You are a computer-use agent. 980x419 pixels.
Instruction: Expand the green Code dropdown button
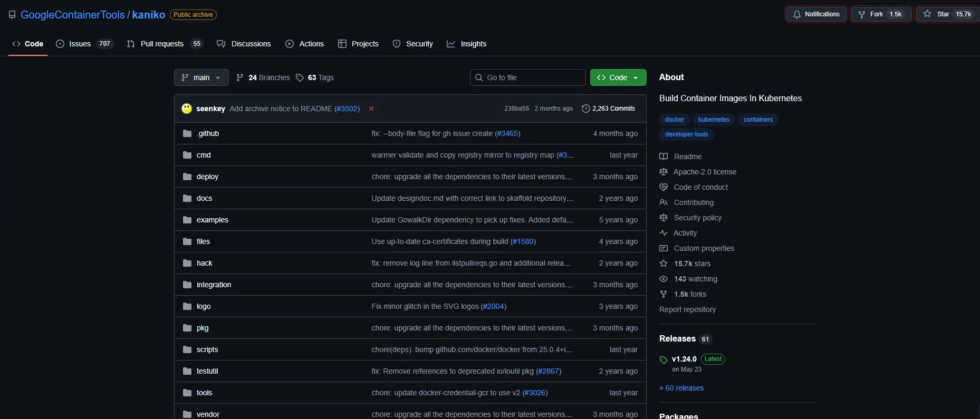point(618,77)
